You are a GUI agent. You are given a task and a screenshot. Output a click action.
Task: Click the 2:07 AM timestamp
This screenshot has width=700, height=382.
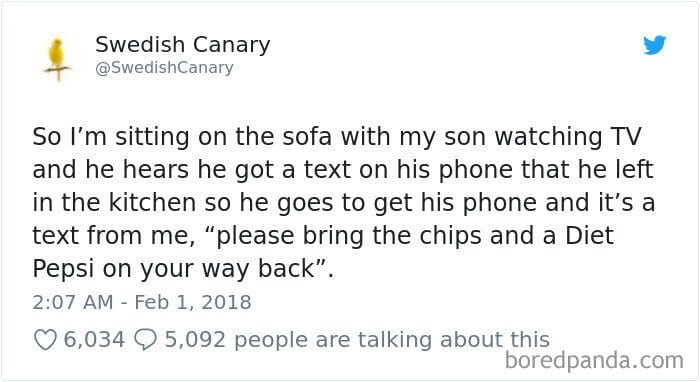click(x=73, y=302)
